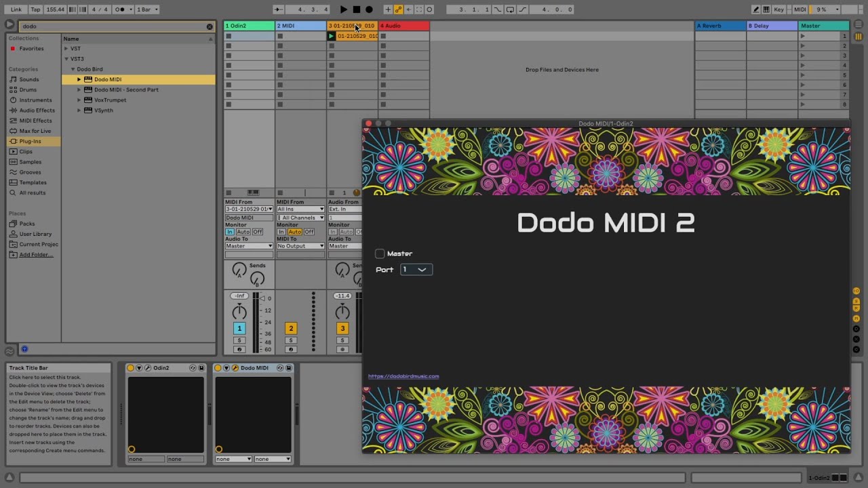Select the Sounds category
The height and width of the screenshot is (488, 868).
click(29, 79)
